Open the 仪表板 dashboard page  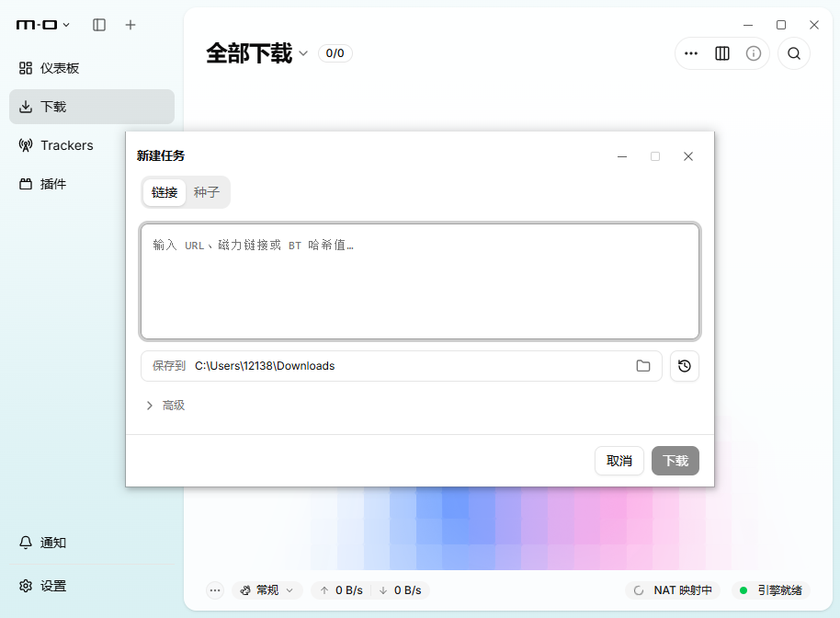click(x=92, y=68)
